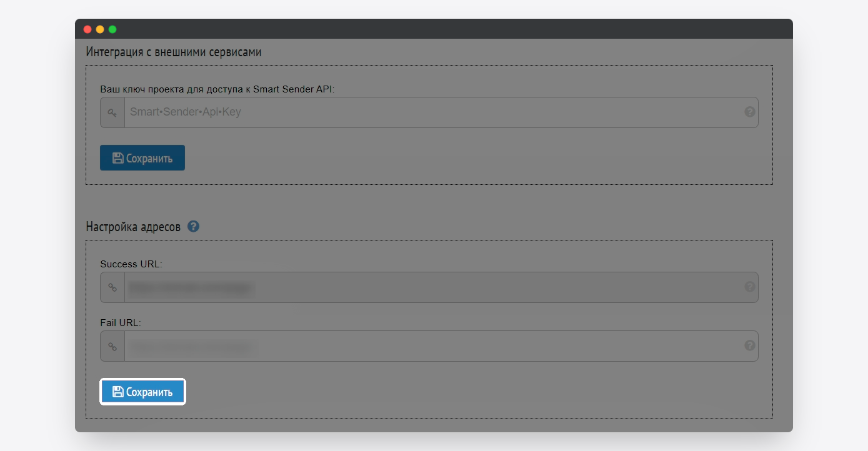868x451 pixels.
Task: Focus the Success URL input field
Action: [441, 287]
